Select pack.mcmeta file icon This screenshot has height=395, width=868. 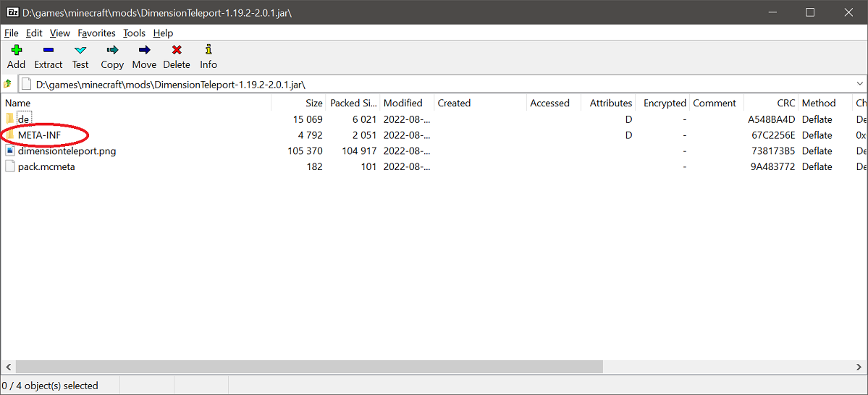coord(10,166)
